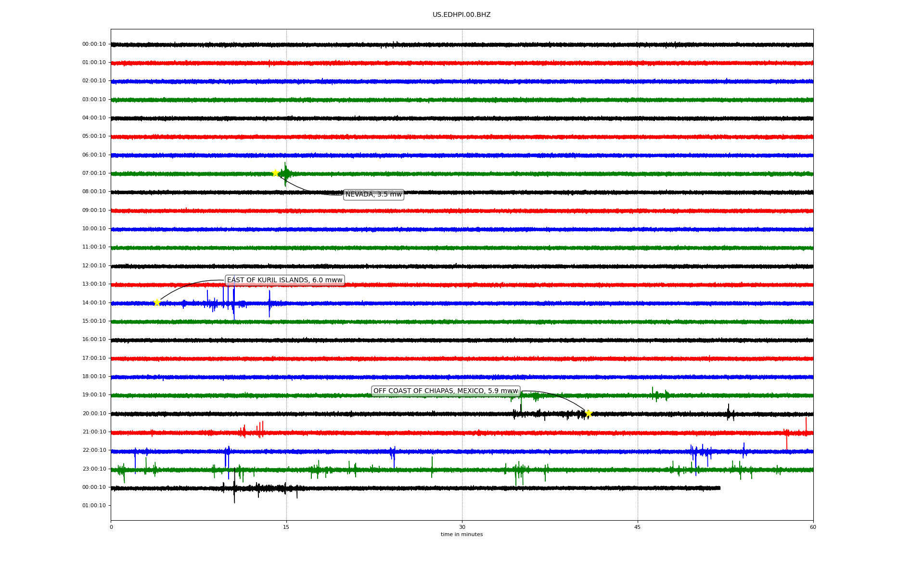The width and height of the screenshot is (924, 578).
Task: Click the 06:00:10 time label
Action: click(94, 155)
